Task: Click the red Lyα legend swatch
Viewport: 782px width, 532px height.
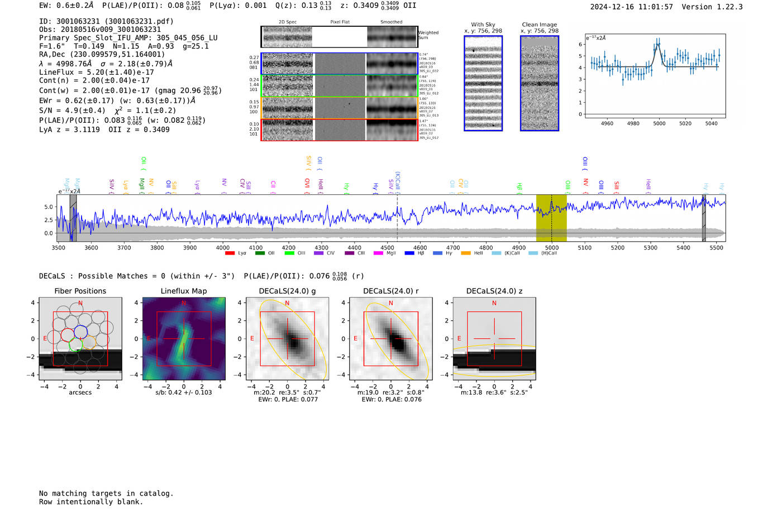Action: [x=230, y=253]
